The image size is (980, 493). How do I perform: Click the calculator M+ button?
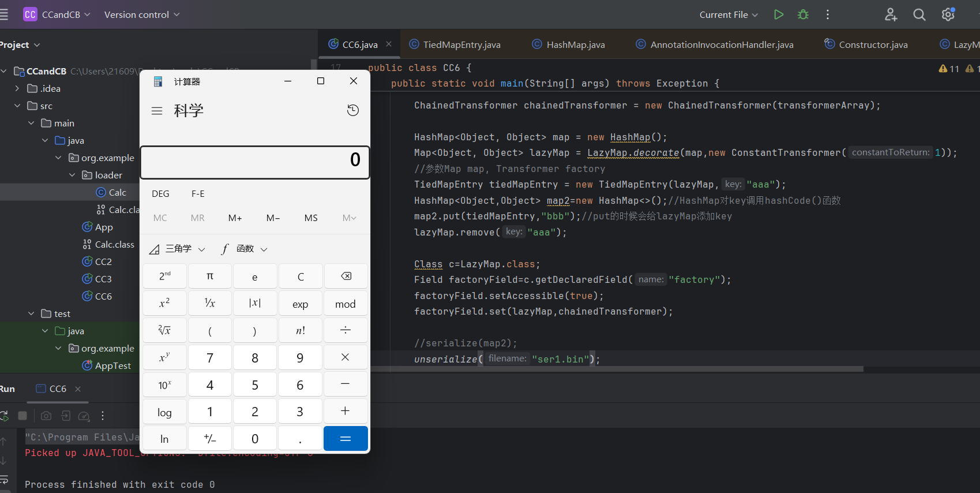coord(235,218)
